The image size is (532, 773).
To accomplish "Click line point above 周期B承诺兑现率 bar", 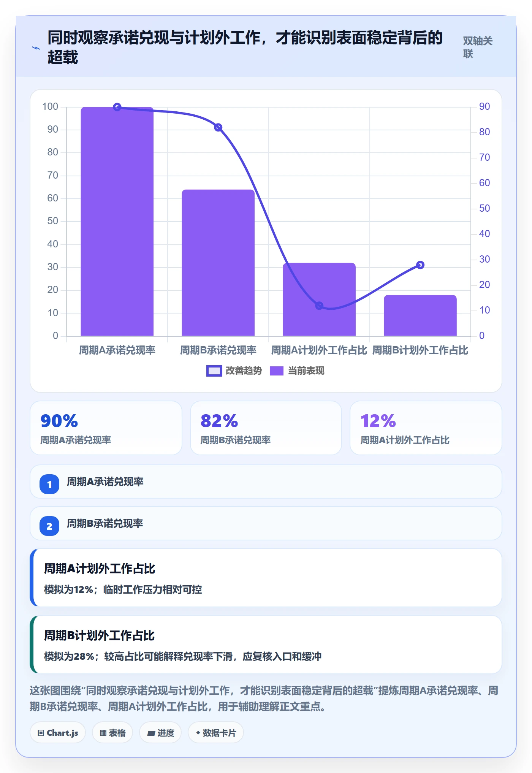I will click(x=218, y=128).
